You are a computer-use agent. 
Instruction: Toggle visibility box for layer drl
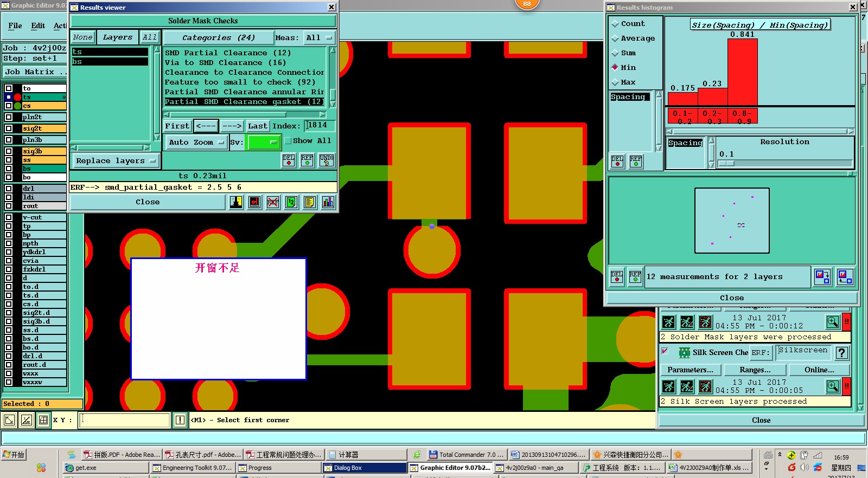[9, 189]
